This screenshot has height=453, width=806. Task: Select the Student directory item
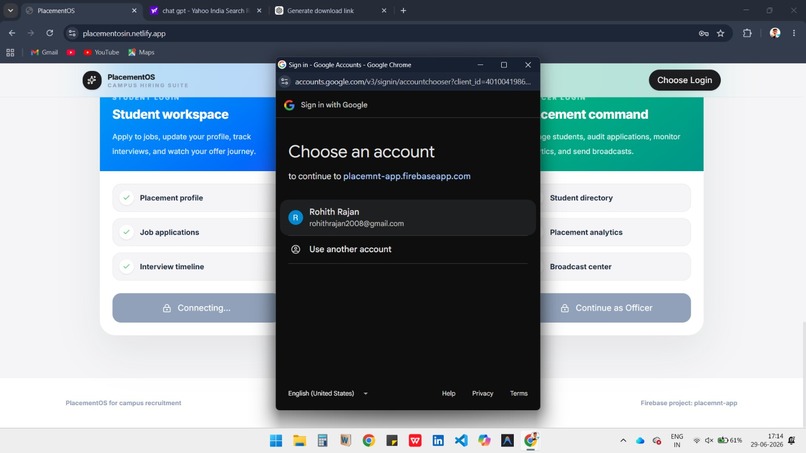(615, 198)
